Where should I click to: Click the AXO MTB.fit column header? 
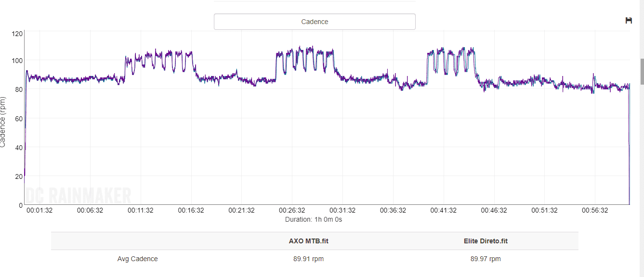[x=308, y=241]
